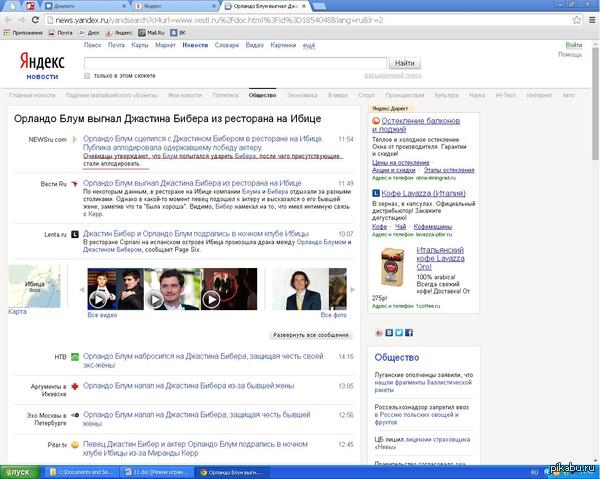The image size is (600, 479).
Task: Open the Картинки service link
Action: click(x=283, y=45)
